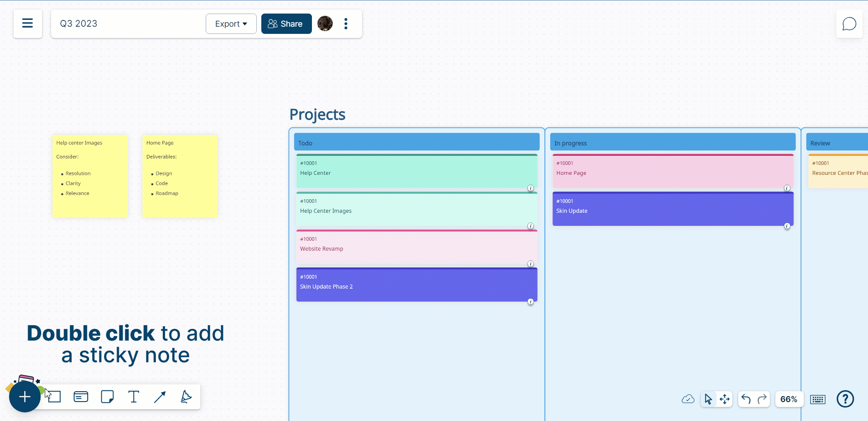The width and height of the screenshot is (868, 421).
Task: Open the three-dot more options menu
Action: click(x=346, y=24)
